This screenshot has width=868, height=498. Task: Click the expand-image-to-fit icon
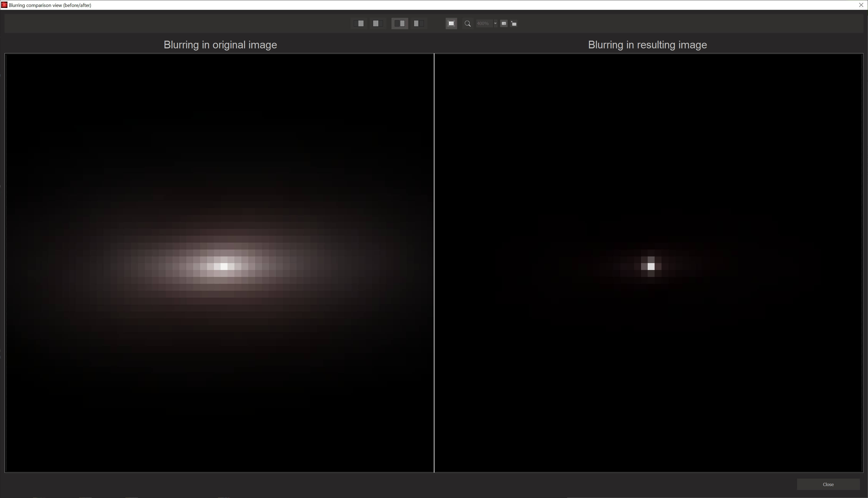point(514,23)
